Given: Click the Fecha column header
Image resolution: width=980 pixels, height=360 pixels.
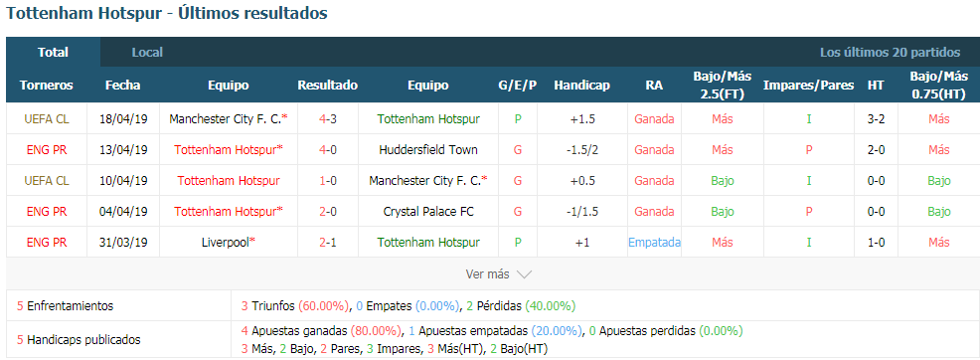Looking at the screenshot, I should coord(123,85).
